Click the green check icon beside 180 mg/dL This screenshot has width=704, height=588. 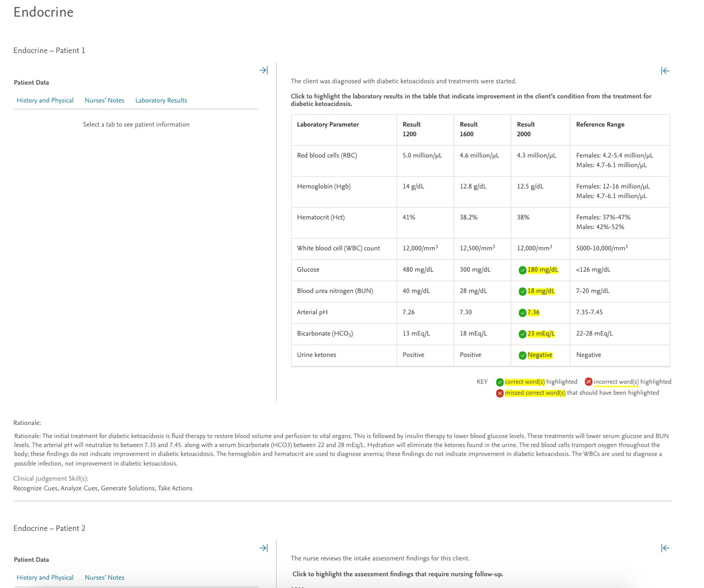[x=523, y=270]
